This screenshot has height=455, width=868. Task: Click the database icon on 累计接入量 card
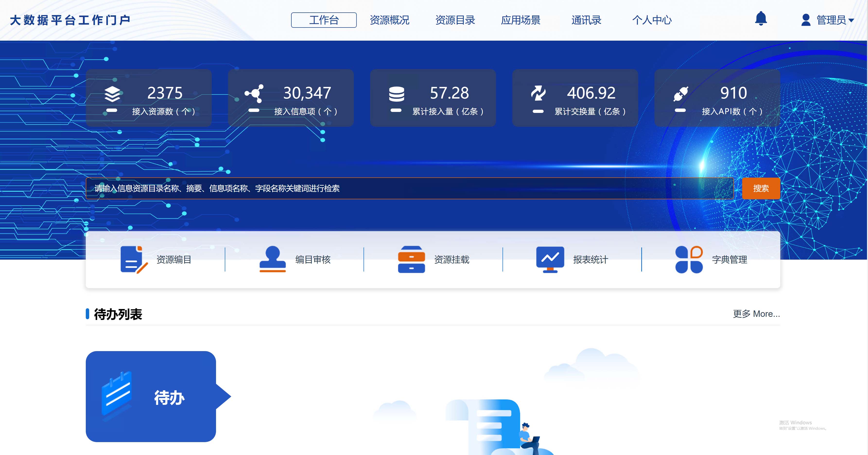[397, 94]
